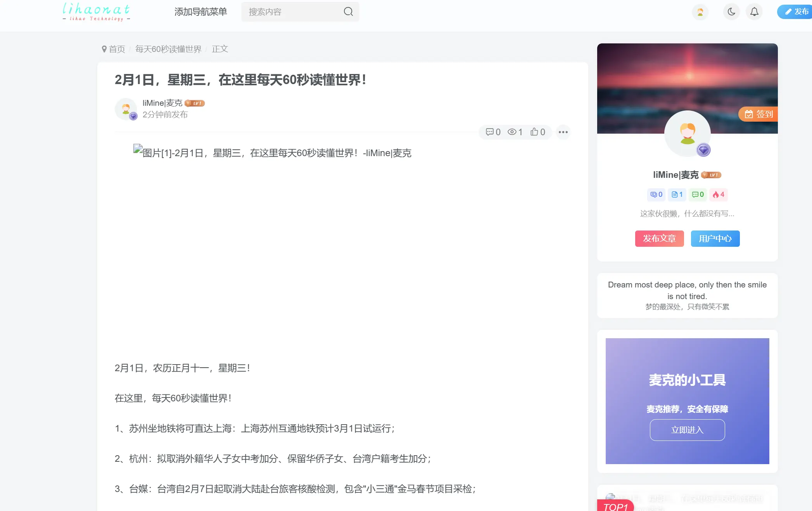The image size is (812, 511).
Task: Click the 发布文章 button
Action: tap(659, 239)
